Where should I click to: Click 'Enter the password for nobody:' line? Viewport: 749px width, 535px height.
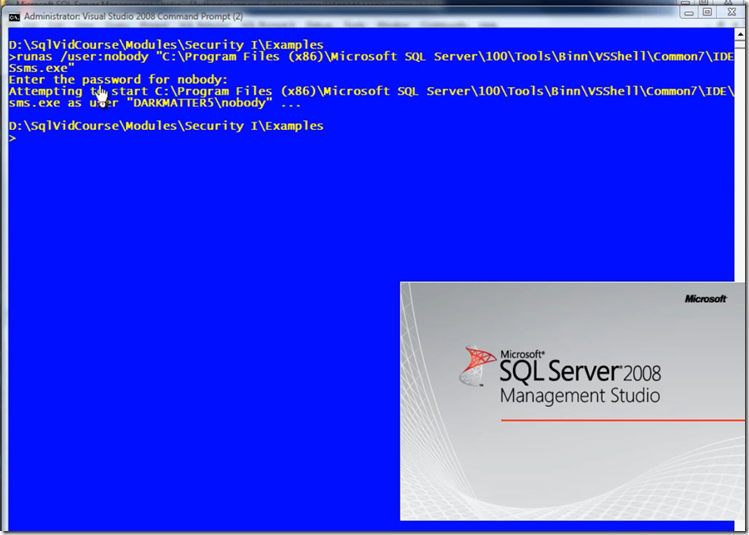[118, 79]
